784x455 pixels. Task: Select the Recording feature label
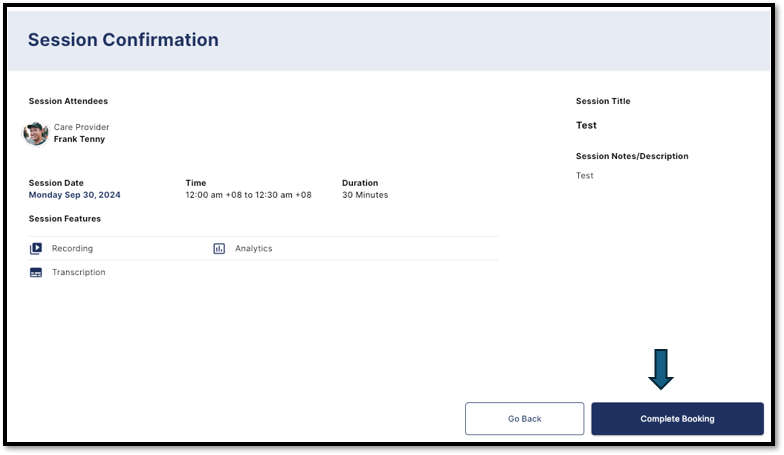(x=72, y=248)
